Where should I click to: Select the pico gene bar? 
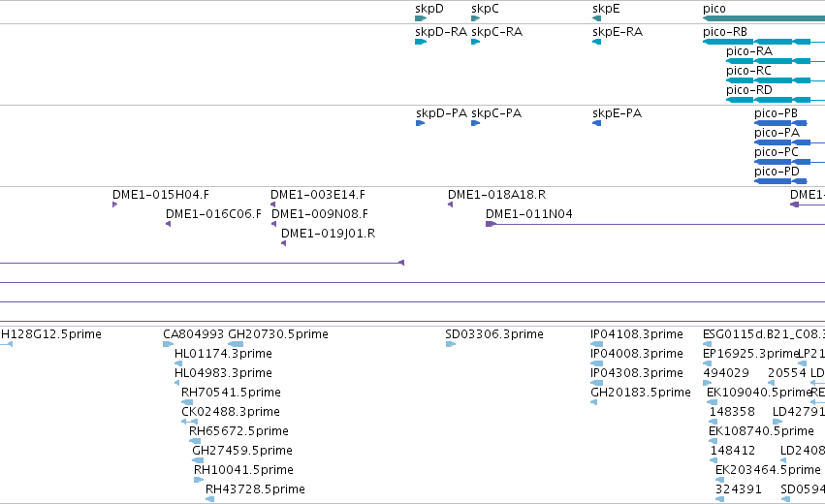[764, 18]
